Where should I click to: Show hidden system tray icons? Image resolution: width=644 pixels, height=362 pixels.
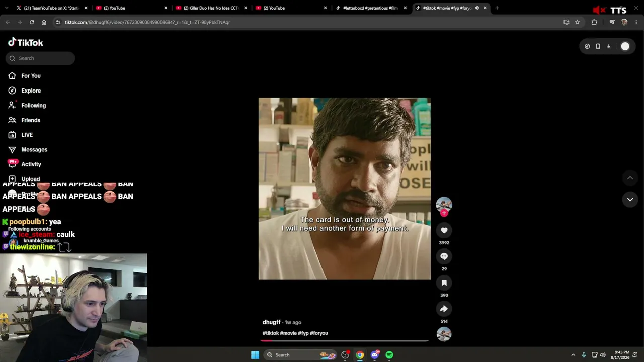tap(573, 355)
